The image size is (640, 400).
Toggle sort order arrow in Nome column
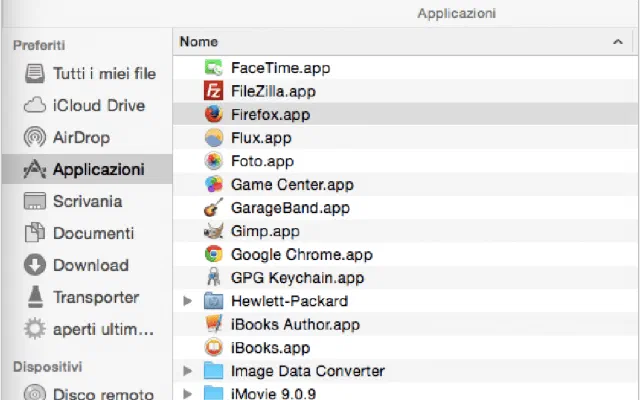click(618, 42)
